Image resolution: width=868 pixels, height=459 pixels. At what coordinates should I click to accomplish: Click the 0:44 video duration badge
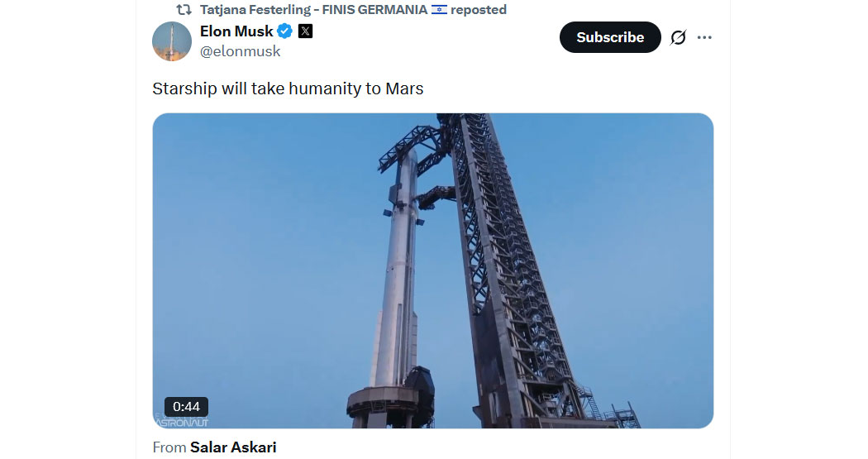(186, 407)
